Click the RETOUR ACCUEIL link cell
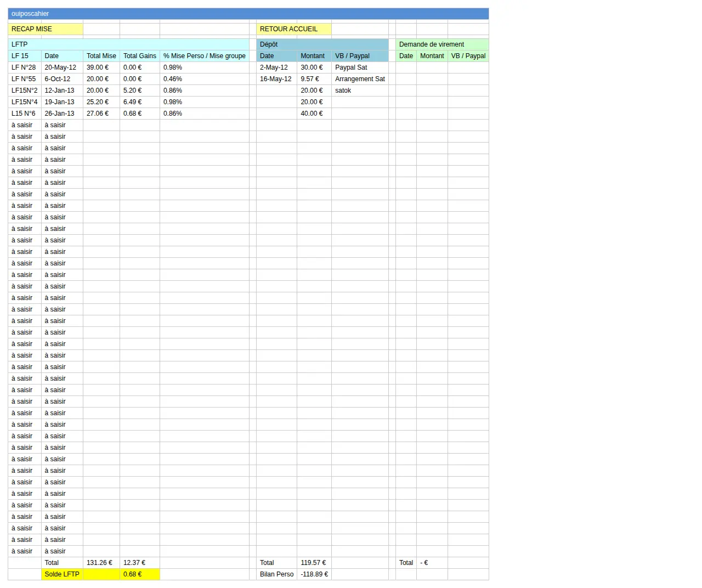 point(294,29)
